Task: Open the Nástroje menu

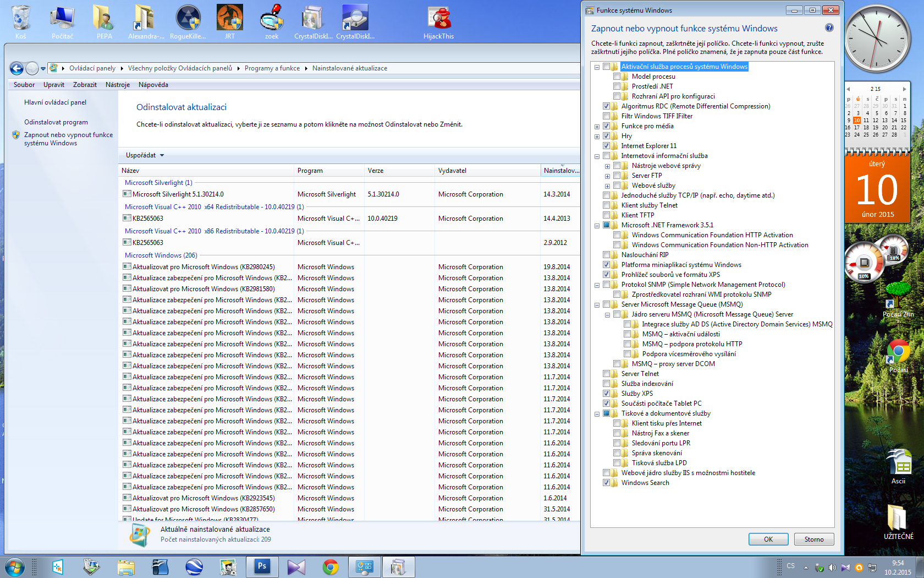Action: [117, 85]
